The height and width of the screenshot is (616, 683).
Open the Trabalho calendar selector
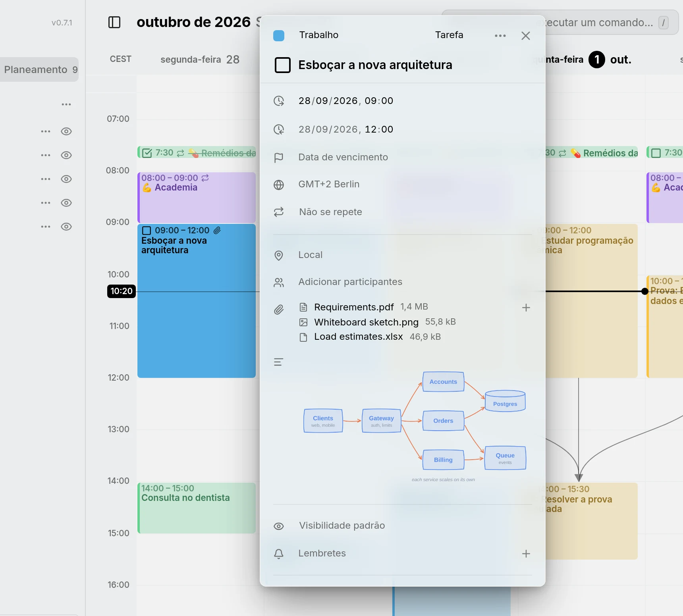pos(319,35)
